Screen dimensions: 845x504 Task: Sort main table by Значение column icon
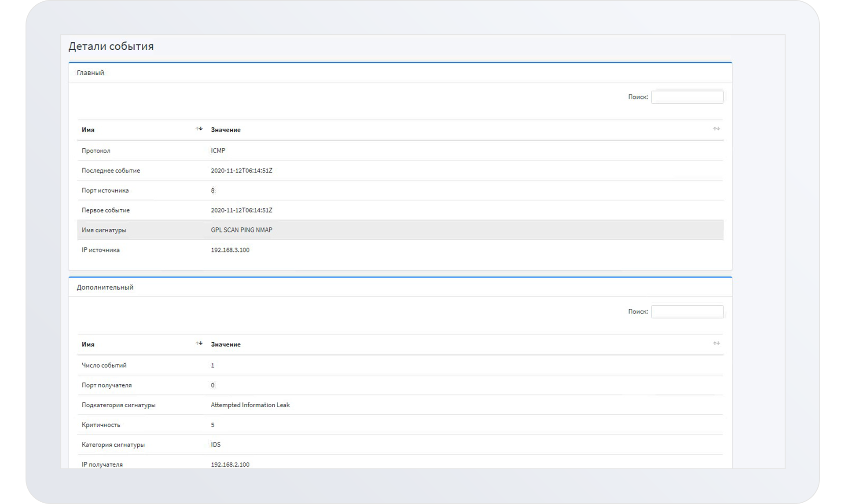(716, 129)
